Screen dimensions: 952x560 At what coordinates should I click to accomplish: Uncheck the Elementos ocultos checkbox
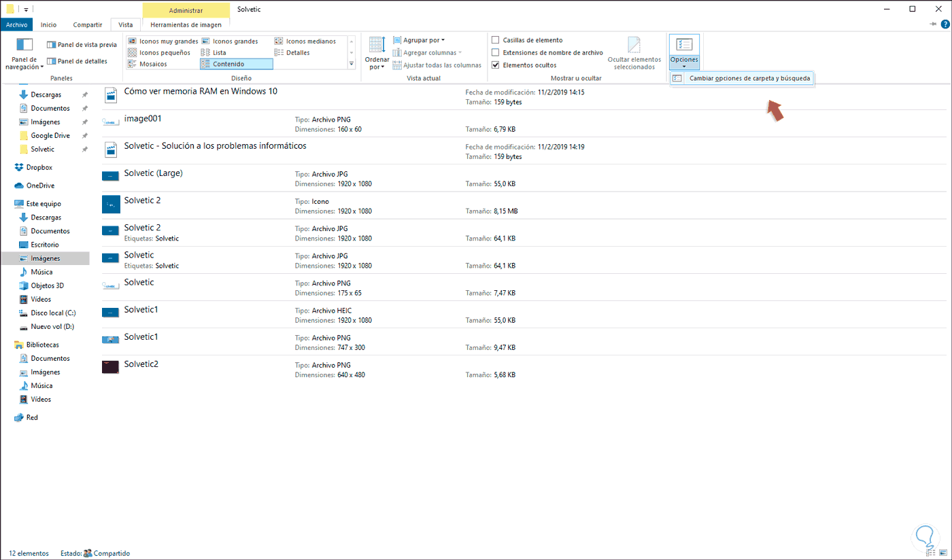pos(496,65)
